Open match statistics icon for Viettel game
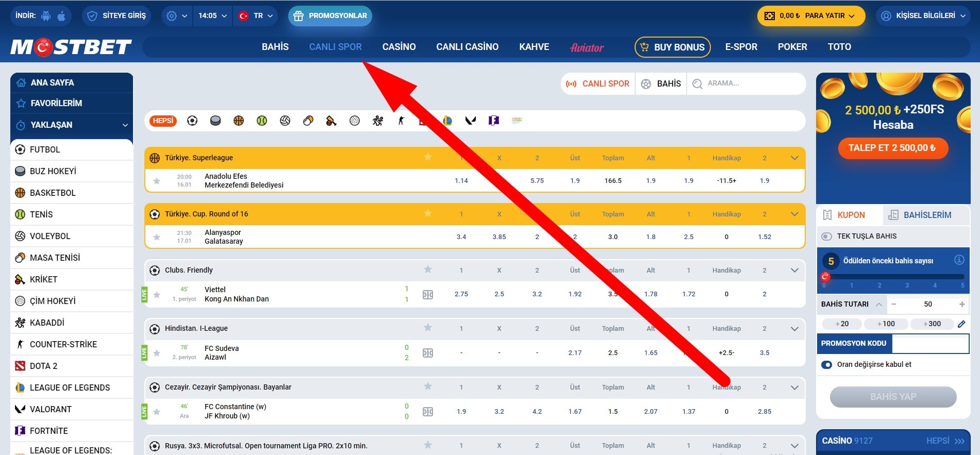 pyautogui.click(x=428, y=295)
